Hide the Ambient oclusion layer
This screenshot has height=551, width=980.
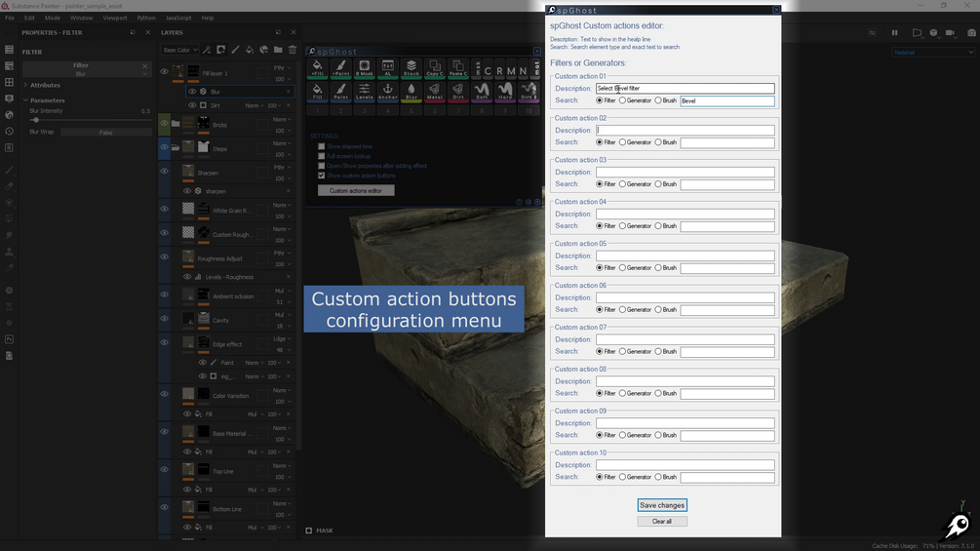(165, 295)
